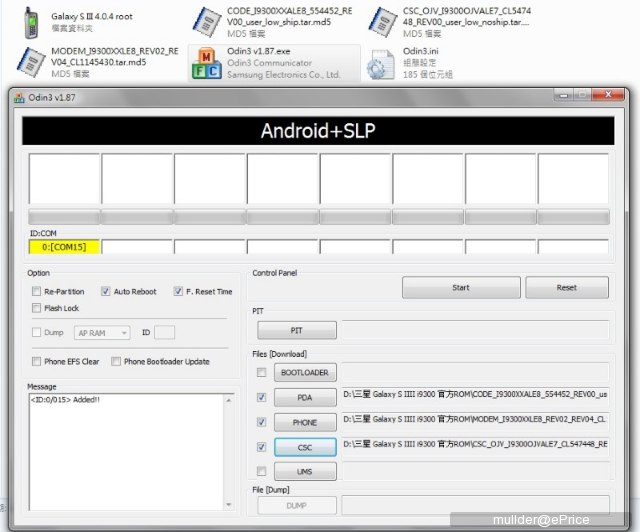Viewport: 640px width, 532px height.
Task: Close the Odin3 window
Action: (608, 95)
